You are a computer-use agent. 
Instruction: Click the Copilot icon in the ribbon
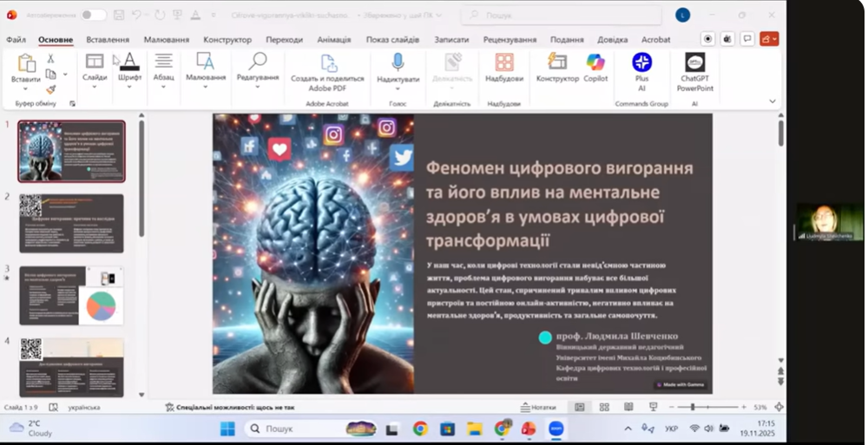tap(595, 67)
